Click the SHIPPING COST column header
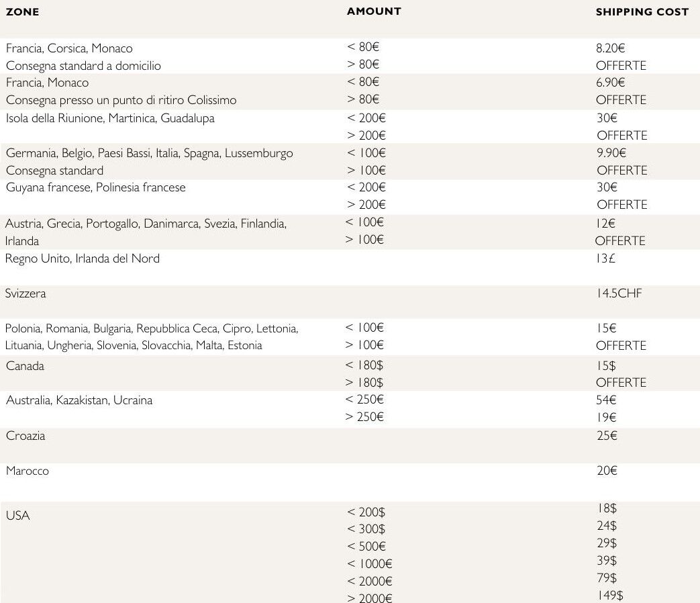 642,12
